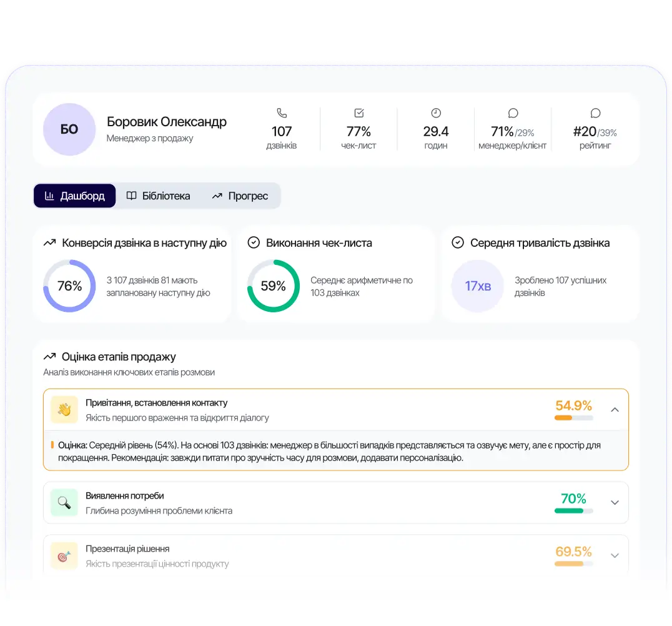Expand the Виявлення потреби stage details
Image resolution: width=672 pixels, height=626 pixels.
point(615,502)
